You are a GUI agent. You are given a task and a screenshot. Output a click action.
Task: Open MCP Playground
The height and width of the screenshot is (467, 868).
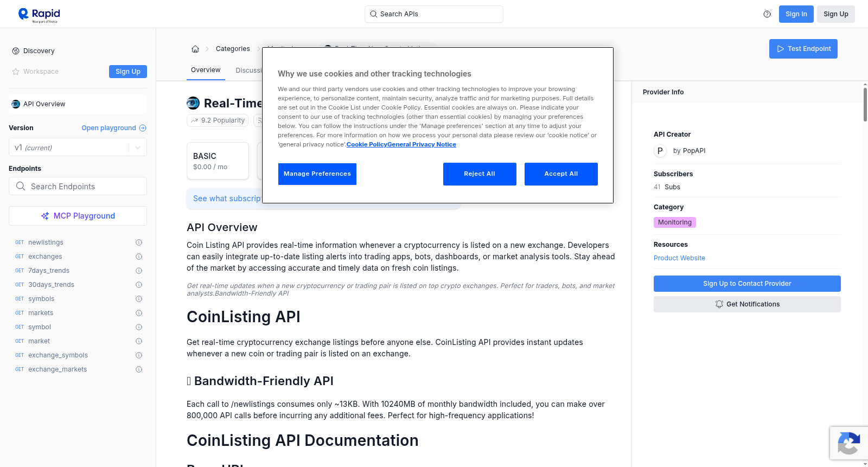pos(78,216)
